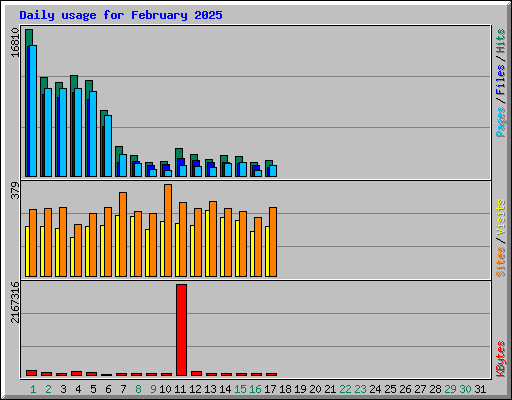The width and height of the screenshot is (512, 400).
Task: Click the green Hits bar for day 4
Action: point(74,82)
